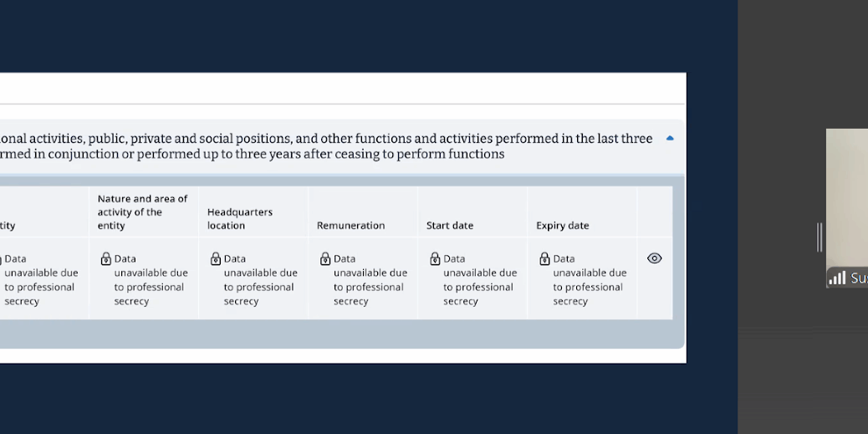This screenshot has height=434, width=868.
Task: Click the side panel resize handle
Action: [x=819, y=237]
